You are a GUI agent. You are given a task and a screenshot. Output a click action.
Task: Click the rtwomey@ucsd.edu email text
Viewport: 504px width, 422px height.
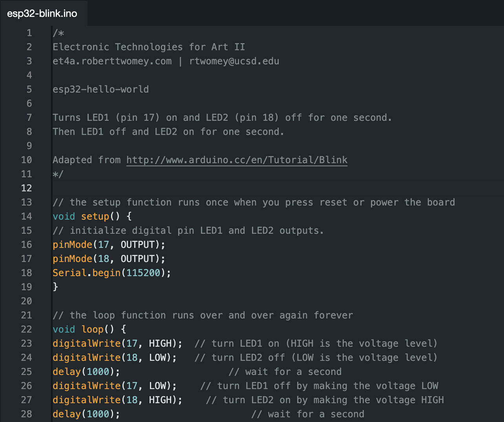point(234,61)
